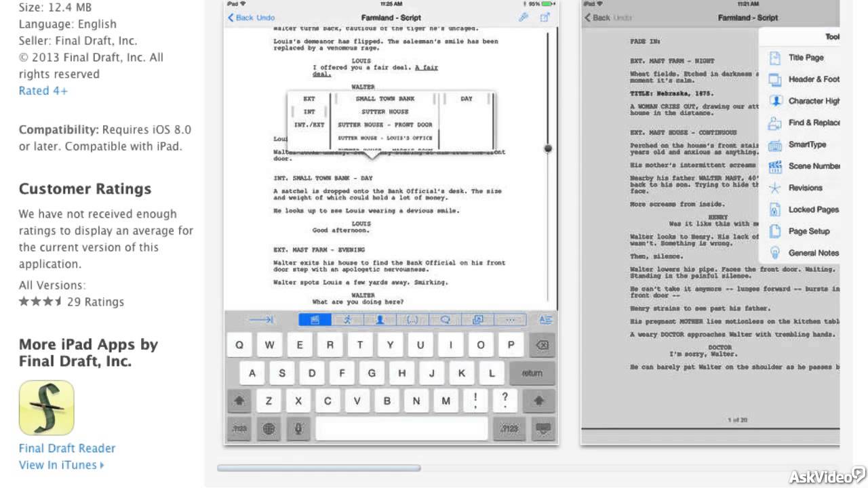The image size is (868, 488).
Task: Open the Tools wrench icon in first screenshot
Action: (x=524, y=18)
